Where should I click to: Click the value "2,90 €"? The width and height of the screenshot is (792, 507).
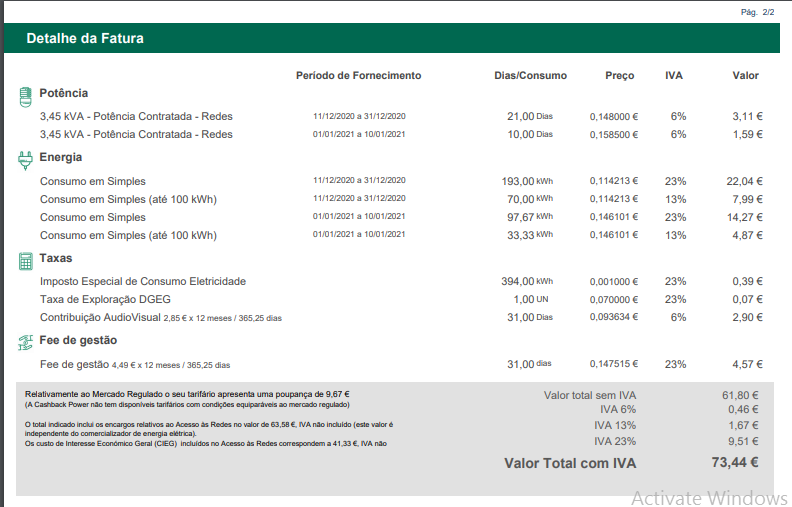748,317
